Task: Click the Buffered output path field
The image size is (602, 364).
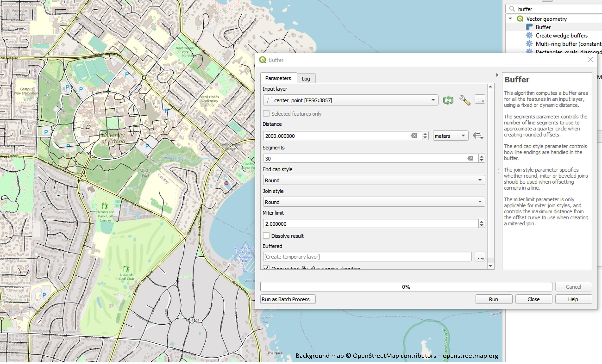Action: [x=367, y=257]
